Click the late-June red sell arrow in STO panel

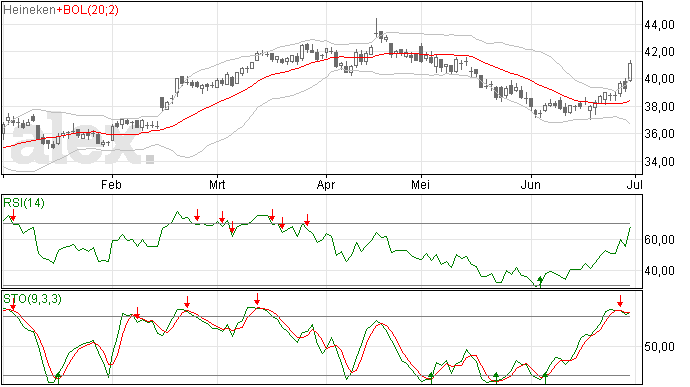(x=620, y=301)
